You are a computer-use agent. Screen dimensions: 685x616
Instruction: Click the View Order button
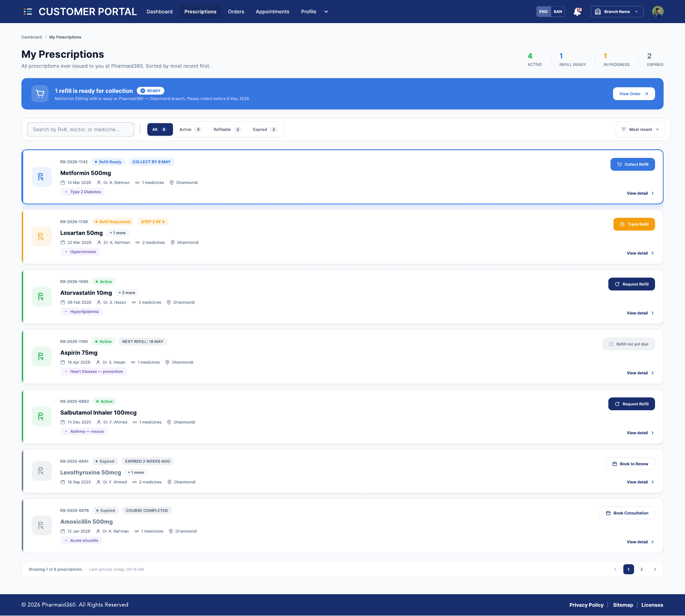[x=634, y=94]
